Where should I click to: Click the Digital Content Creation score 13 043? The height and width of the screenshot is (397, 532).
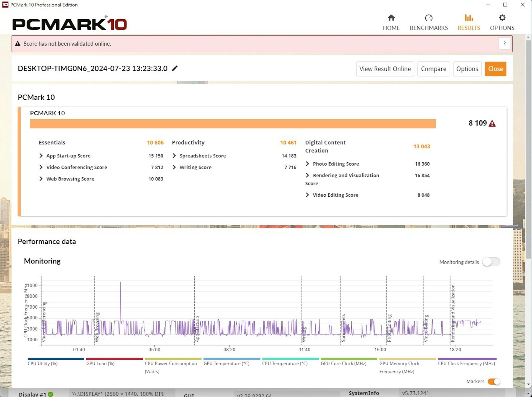click(422, 146)
